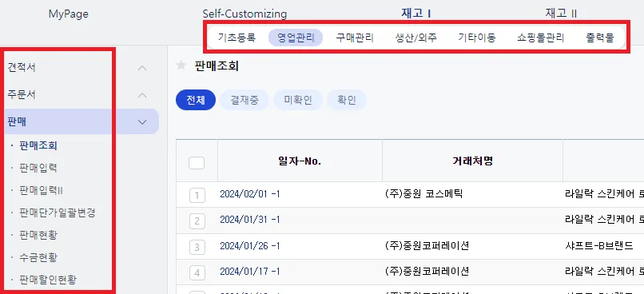Open the 2024/01/26 -1 sales entry
644x294 pixels.
(x=250, y=246)
